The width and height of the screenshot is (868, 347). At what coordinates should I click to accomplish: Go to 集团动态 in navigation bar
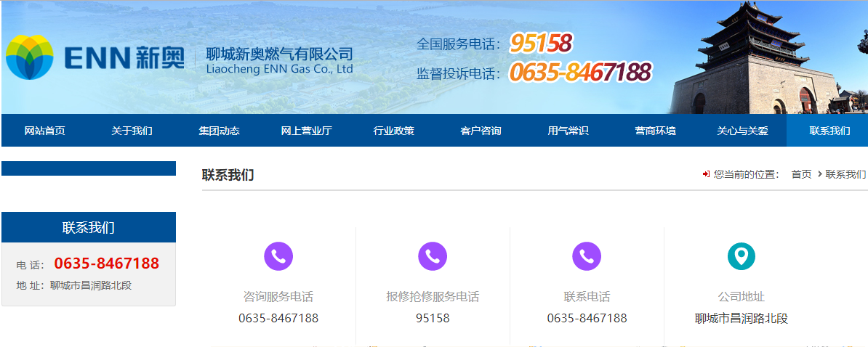coord(220,131)
